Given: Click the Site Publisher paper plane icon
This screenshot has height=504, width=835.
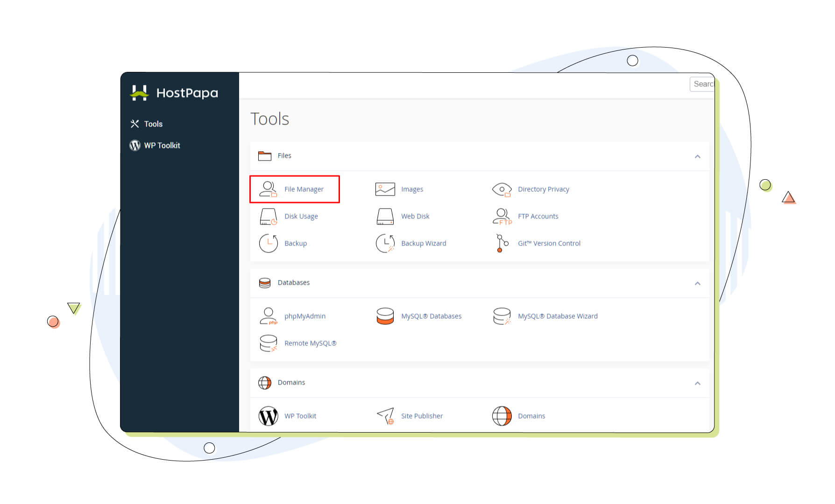Looking at the screenshot, I should 385,415.
